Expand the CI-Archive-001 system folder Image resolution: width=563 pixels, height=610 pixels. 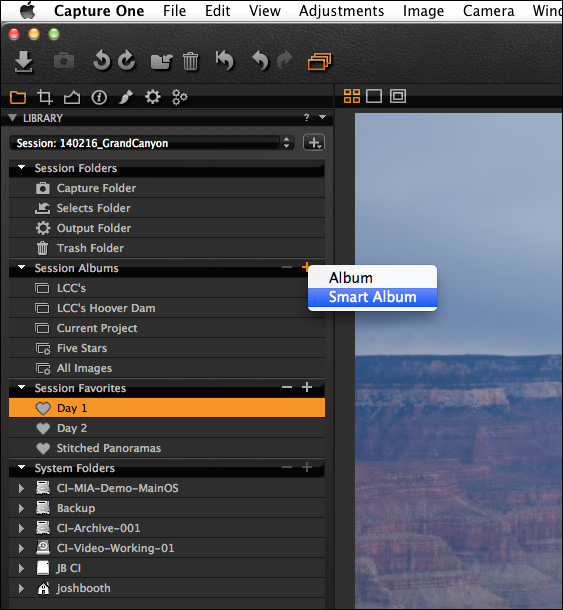coord(21,528)
